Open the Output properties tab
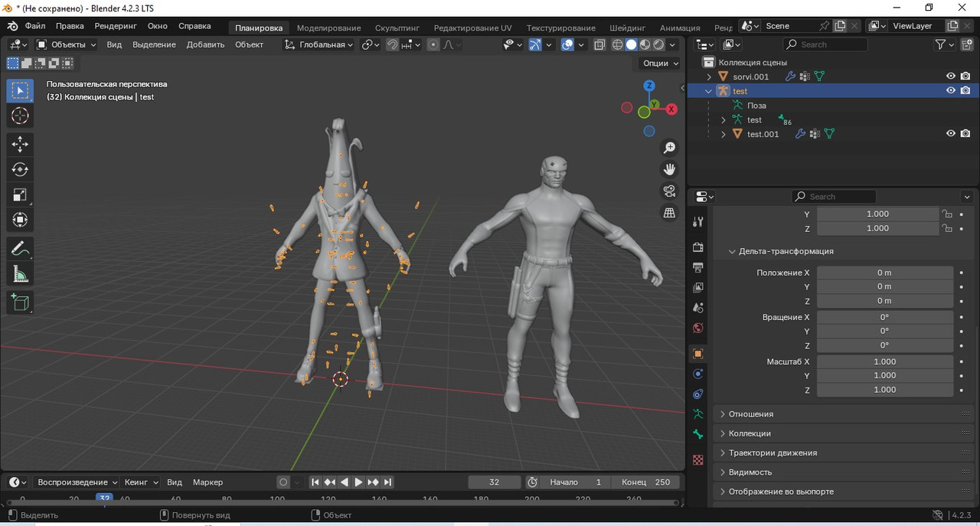The width and height of the screenshot is (980, 526). [697, 267]
